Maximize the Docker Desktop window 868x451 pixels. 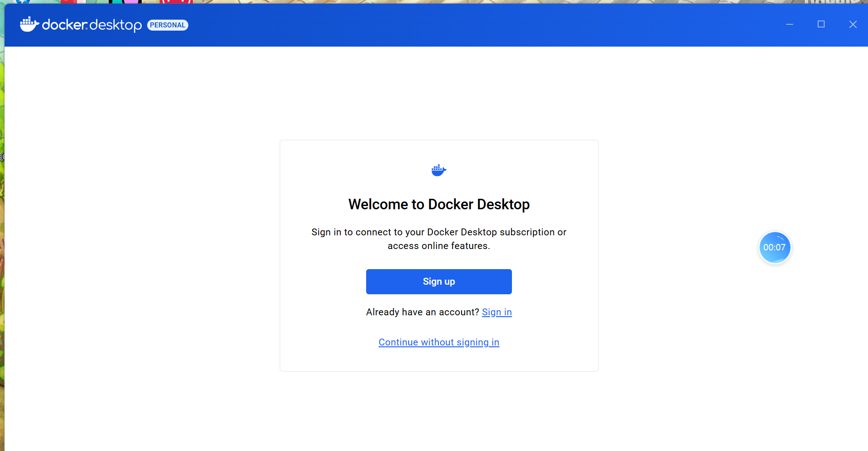(821, 24)
